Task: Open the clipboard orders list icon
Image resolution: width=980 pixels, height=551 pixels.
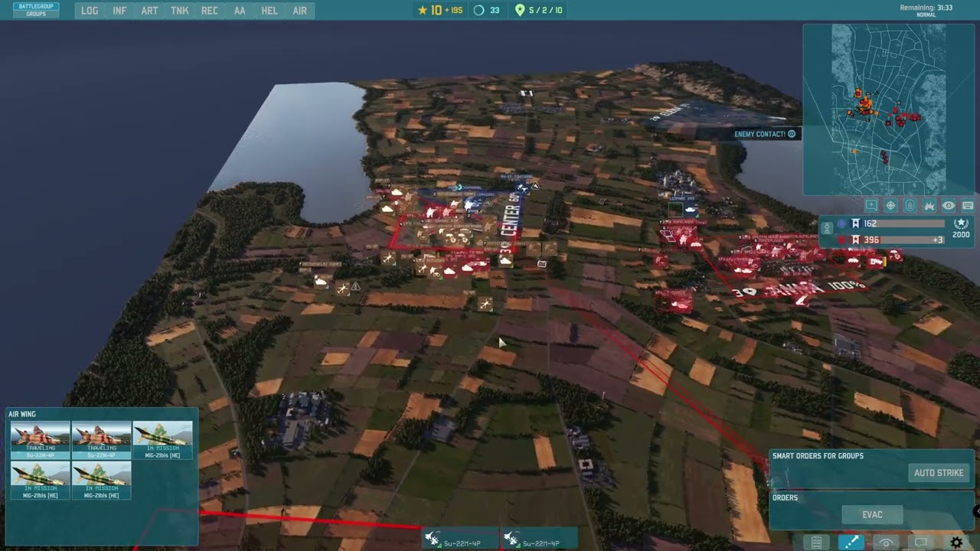Action: tap(816, 543)
